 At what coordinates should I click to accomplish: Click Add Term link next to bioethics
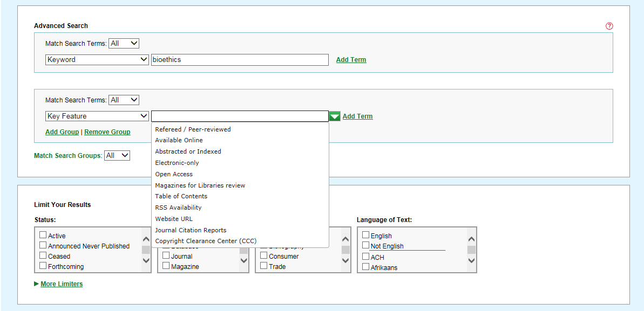point(351,60)
